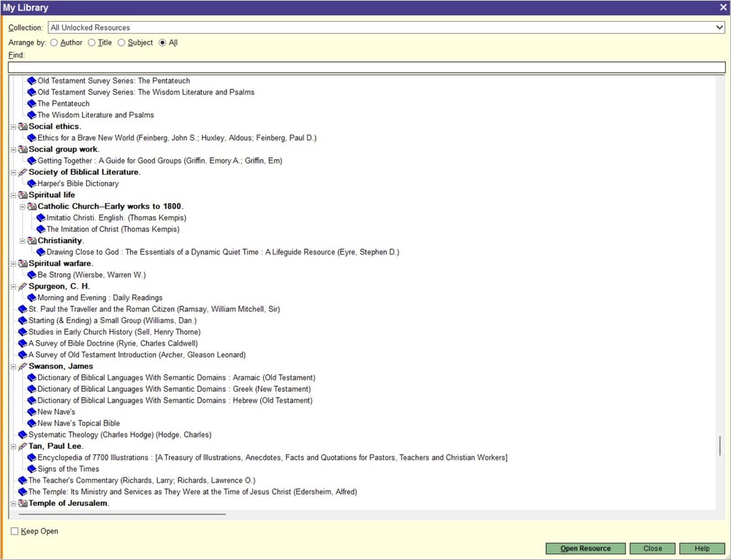
Task: Click the author pen icon beside Swanson, James
Action: coord(23,366)
